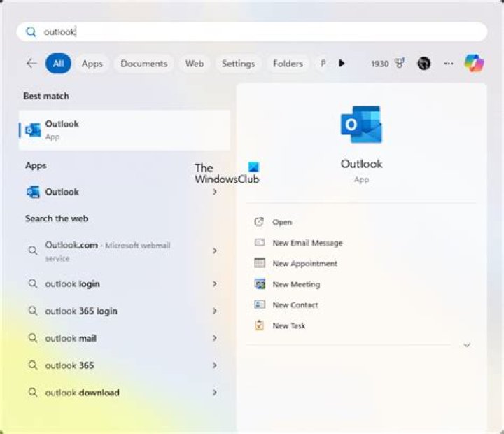The width and height of the screenshot is (504, 434).
Task: Switch to the Documents filter tab
Action: pos(144,64)
